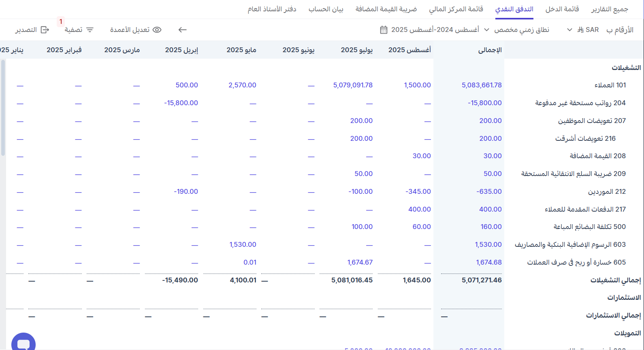Switch to the قائمة المركز المالي tab
The height and width of the screenshot is (350, 644).
point(456,9)
